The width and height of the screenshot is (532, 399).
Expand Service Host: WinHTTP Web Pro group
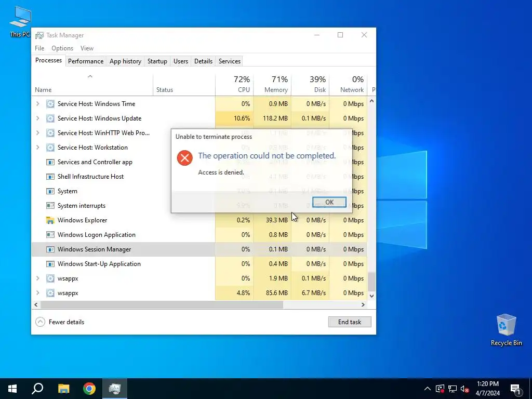coord(37,133)
